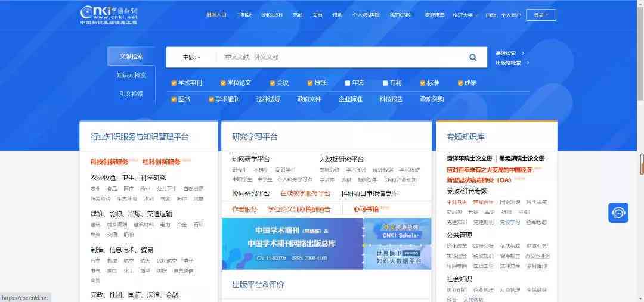Toggle the 图书 checkbox
644x302 pixels.
tap(174, 99)
